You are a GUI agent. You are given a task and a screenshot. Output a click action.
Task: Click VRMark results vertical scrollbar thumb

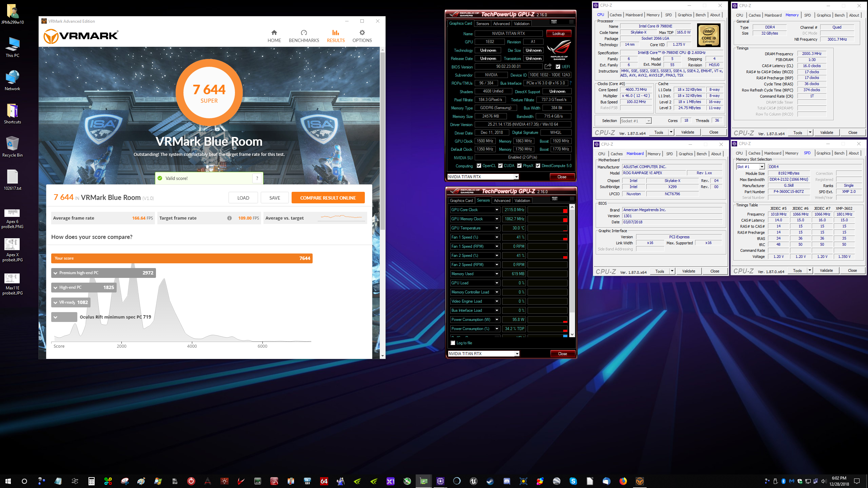click(382, 141)
